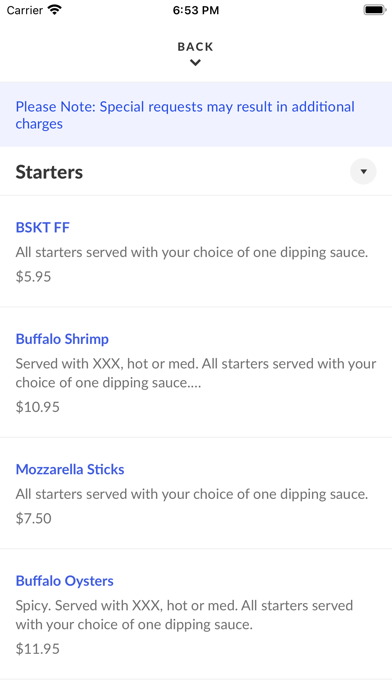Tap the $5.95 price for BSKT FF

pyautogui.click(x=33, y=277)
